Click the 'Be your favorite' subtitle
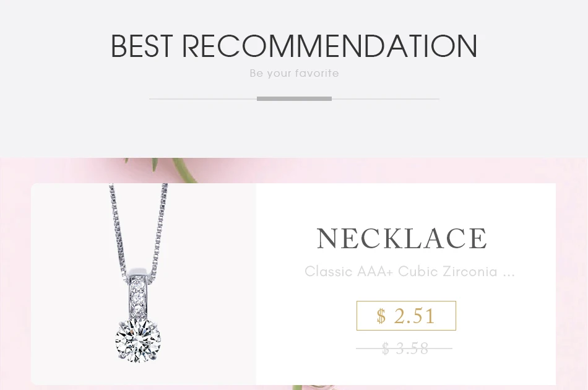588x390 pixels. pyautogui.click(x=295, y=73)
